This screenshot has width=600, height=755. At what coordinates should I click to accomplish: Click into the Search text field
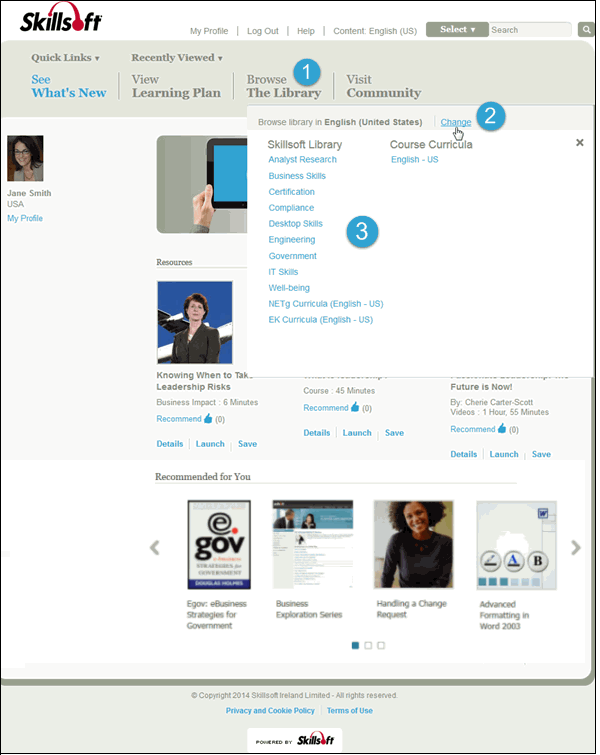click(x=530, y=30)
